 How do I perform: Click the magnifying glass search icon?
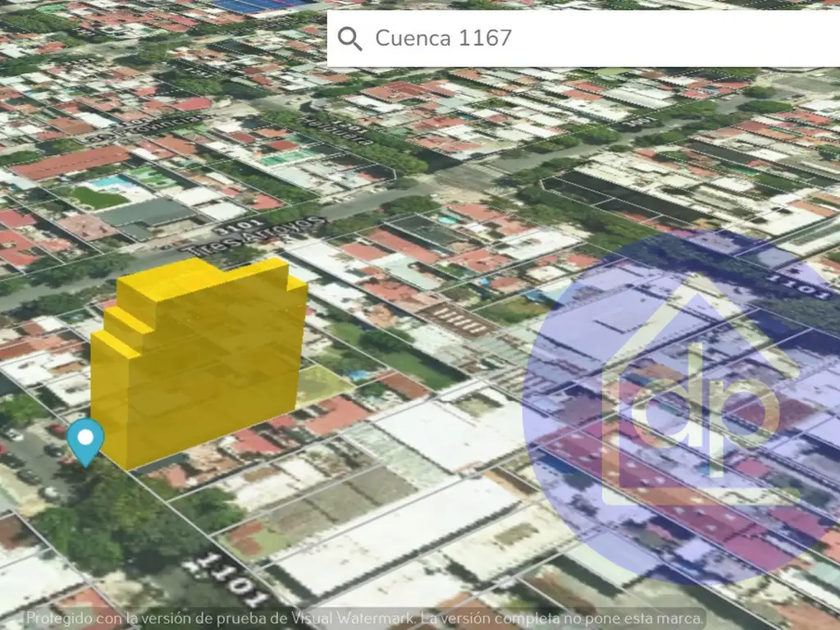pos(350,39)
